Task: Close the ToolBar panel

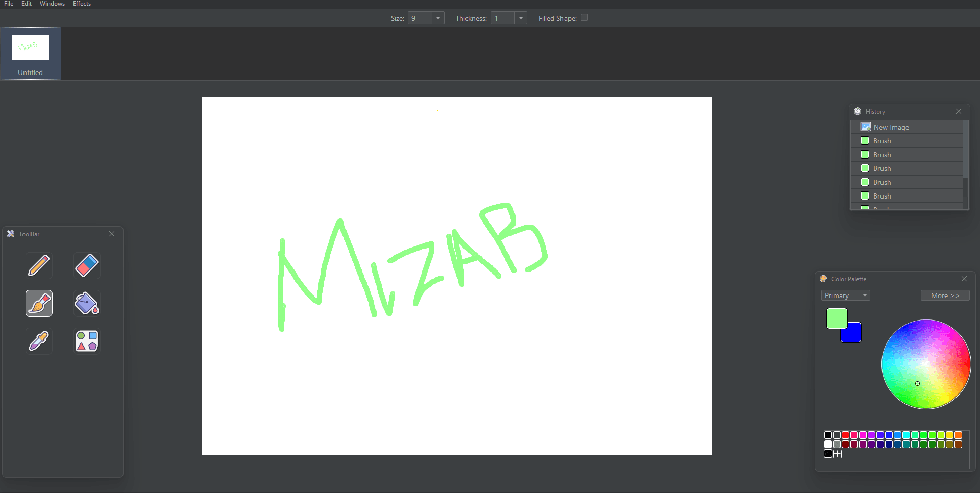Action: [x=112, y=234]
